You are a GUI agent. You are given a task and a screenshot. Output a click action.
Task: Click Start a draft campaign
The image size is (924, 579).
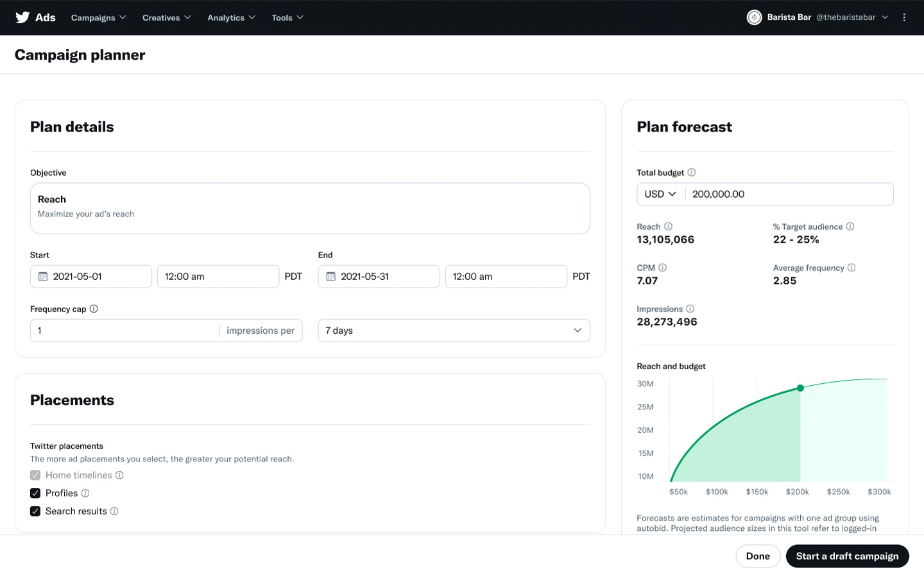click(847, 556)
